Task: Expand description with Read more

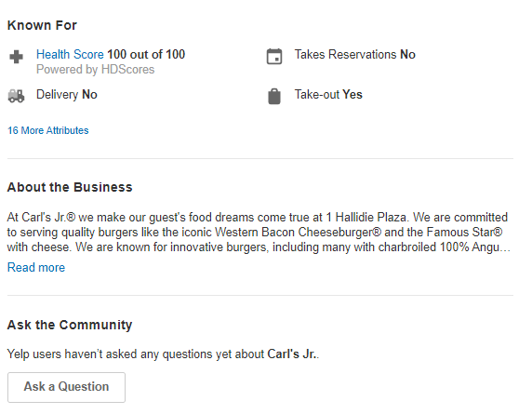Action: 36,267
